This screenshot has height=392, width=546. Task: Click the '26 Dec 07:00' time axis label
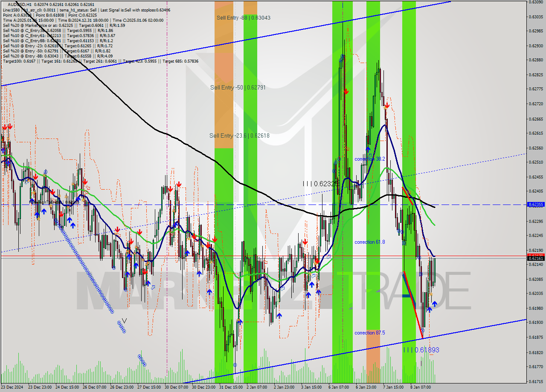click(95, 387)
